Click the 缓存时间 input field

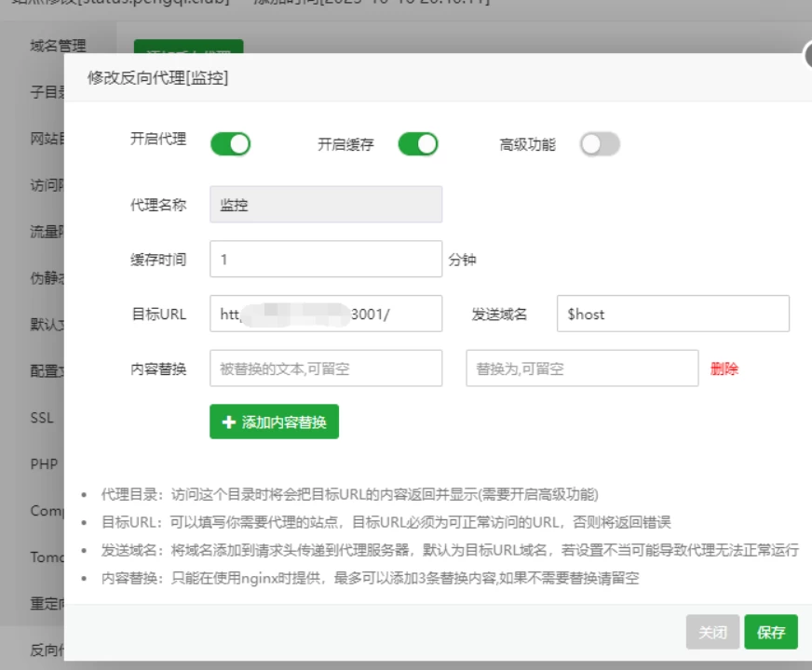[x=326, y=259]
